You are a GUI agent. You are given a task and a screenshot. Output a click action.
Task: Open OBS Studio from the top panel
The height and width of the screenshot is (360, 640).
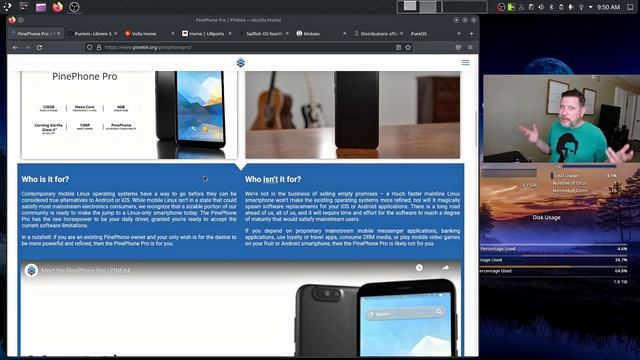click(x=74, y=7)
